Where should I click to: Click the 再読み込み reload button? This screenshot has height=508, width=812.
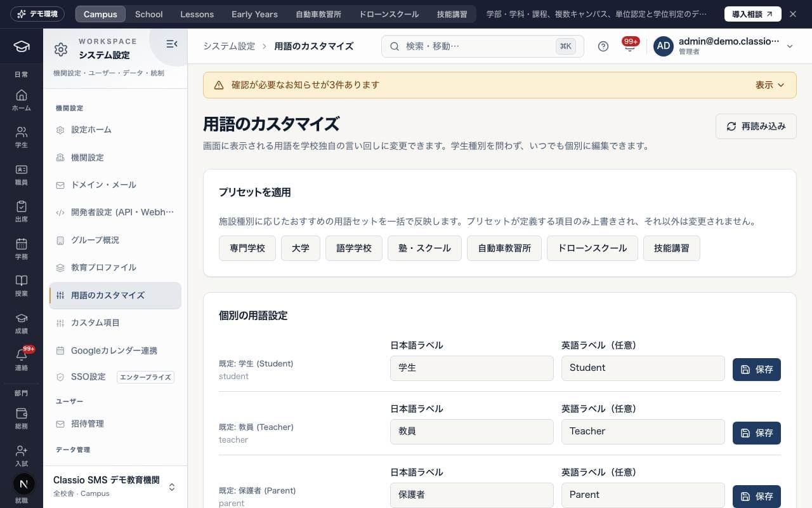756,126
